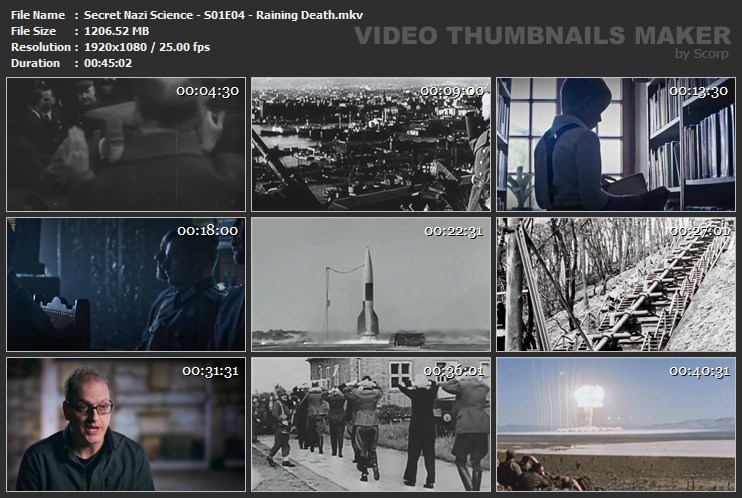742x498 pixels.
Task: Select the interview man thumbnail at 00:31:31
Action: pos(126,425)
